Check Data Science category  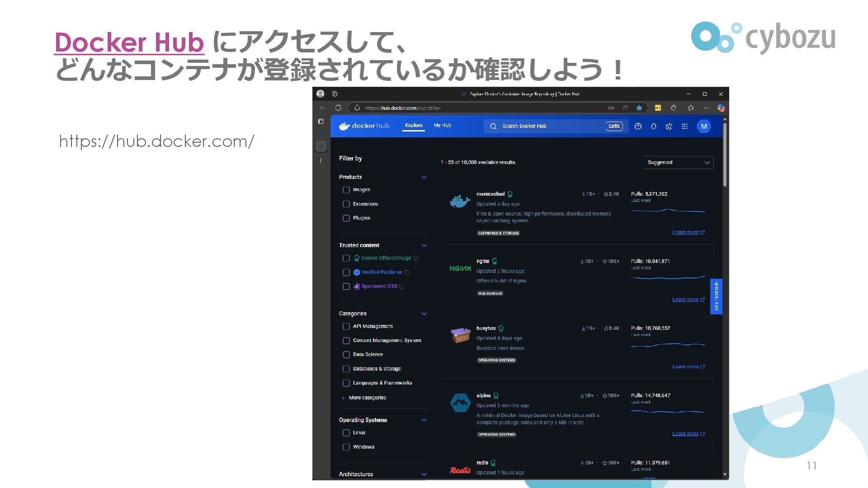click(x=346, y=355)
